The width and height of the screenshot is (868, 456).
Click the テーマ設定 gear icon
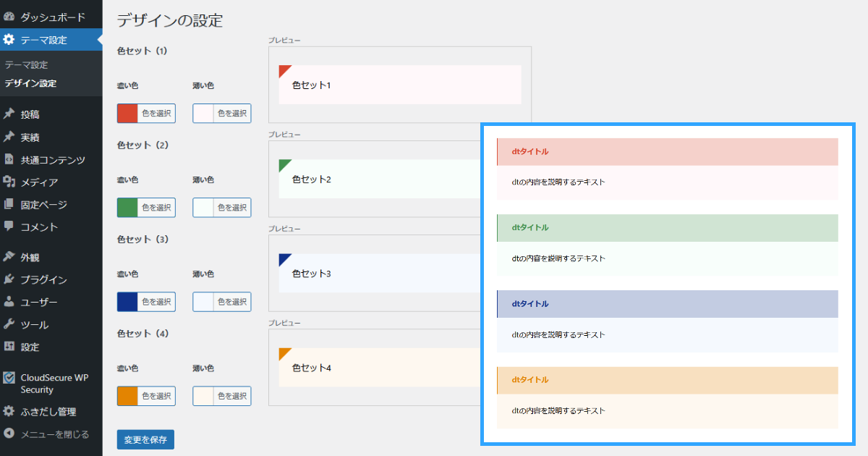pos(9,40)
